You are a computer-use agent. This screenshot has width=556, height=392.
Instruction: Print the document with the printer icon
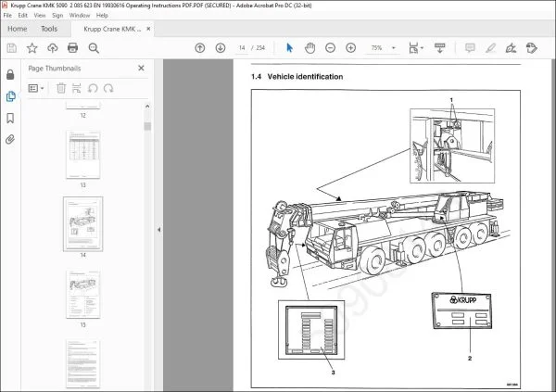click(x=72, y=48)
